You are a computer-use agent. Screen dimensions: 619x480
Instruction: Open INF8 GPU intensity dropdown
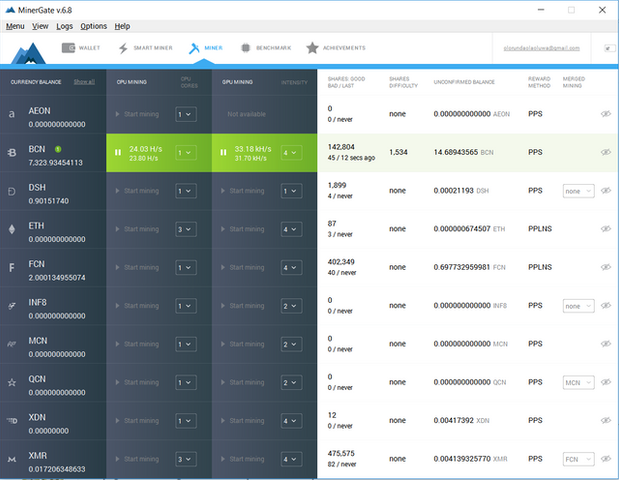(291, 306)
